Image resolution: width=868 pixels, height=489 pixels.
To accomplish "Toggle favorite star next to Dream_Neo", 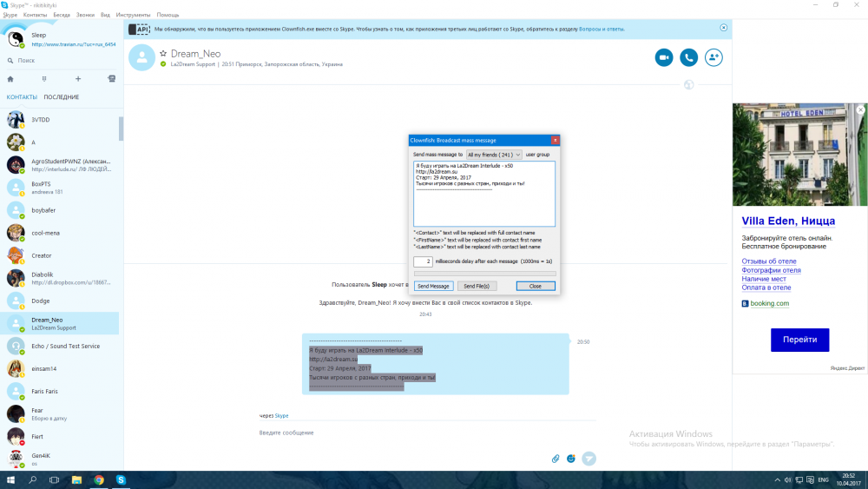I will tap(162, 54).
